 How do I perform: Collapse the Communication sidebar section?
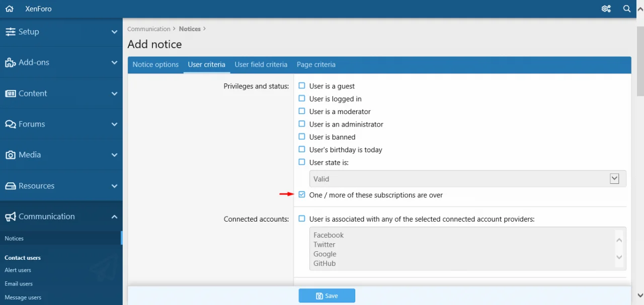click(114, 217)
